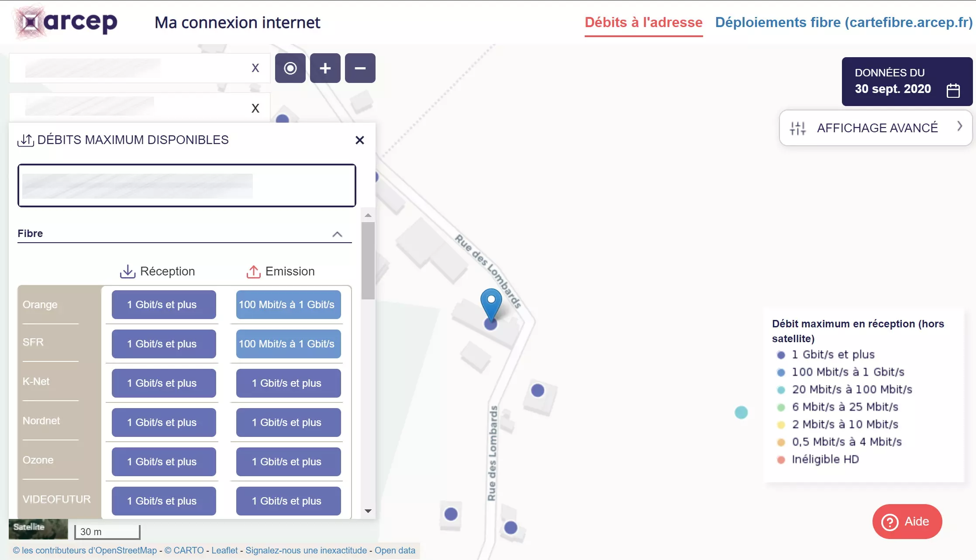Viewport: 976px width, 560px height.
Task: Zoom out with minus button
Action: 360,68
